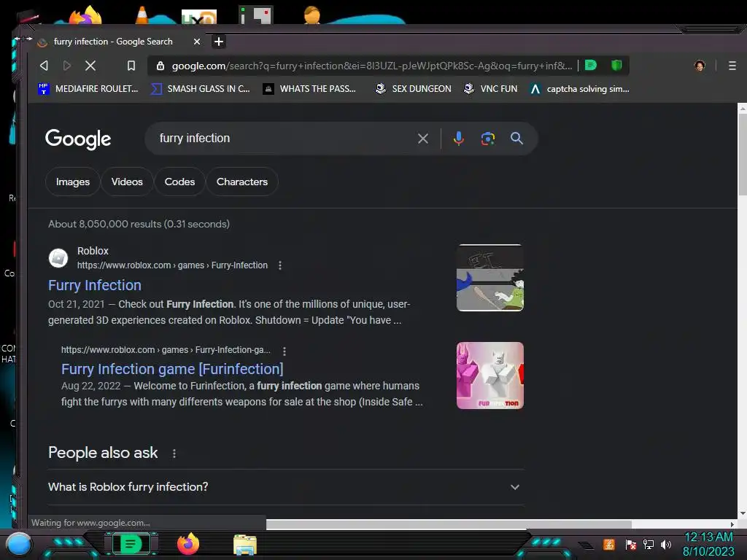This screenshot has height=560, width=747.
Task: Click the orange Java tray icon
Action: [609, 544]
